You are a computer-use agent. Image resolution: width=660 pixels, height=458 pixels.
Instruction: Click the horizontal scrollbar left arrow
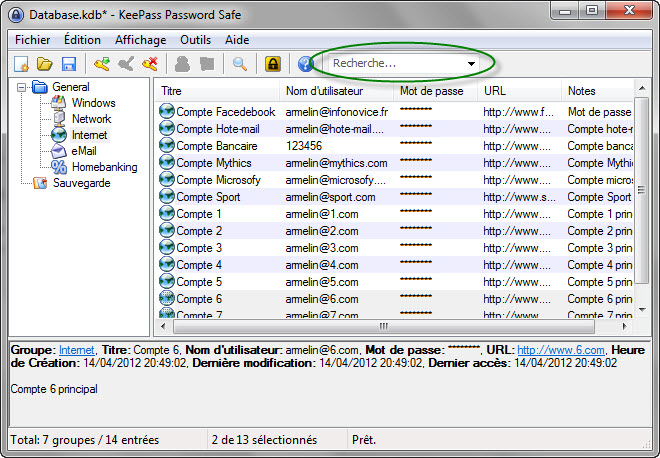point(164,326)
